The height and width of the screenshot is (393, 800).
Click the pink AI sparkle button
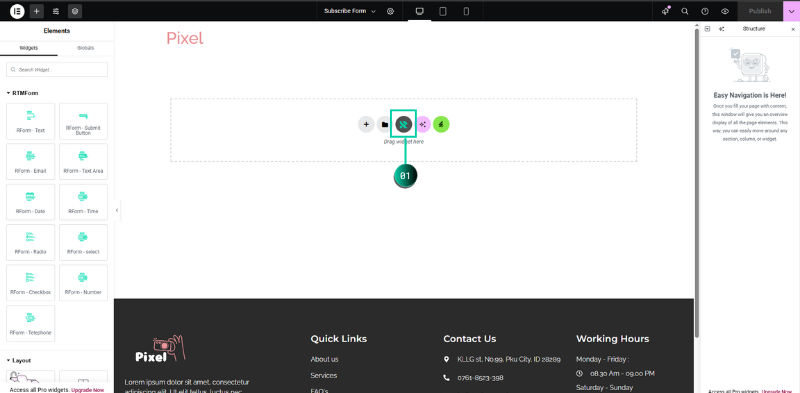(x=422, y=124)
